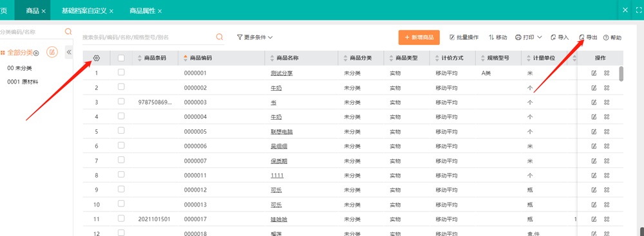The width and height of the screenshot is (644, 236).
Task: Click the product search magnifier icon
Action: (220, 37)
